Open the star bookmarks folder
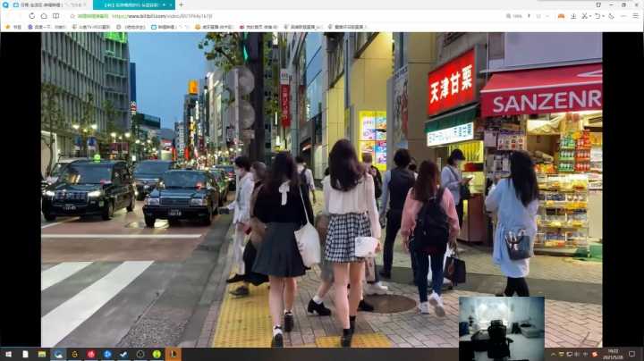The height and width of the screenshot is (361, 644). tap(13, 27)
